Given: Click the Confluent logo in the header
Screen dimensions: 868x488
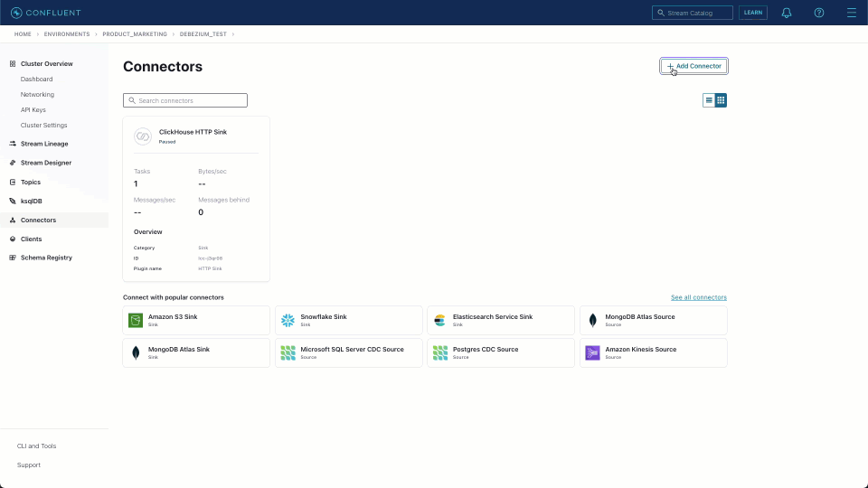Looking at the screenshot, I should [x=46, y=13].
